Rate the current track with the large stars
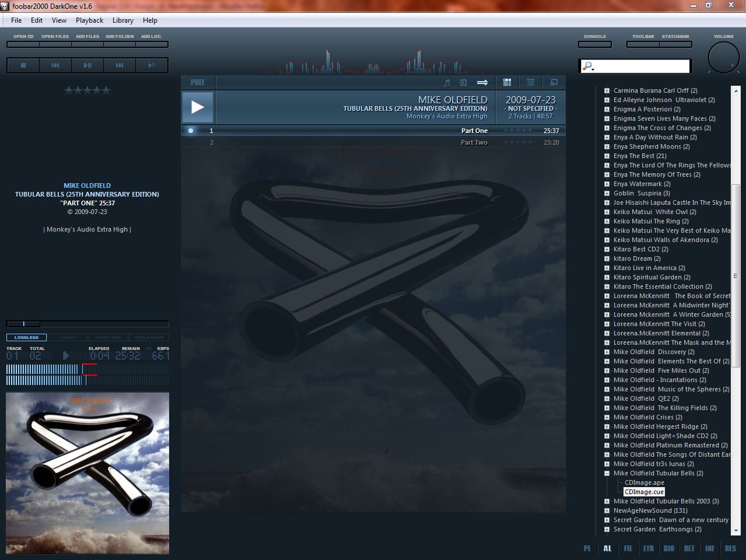The height and width of the screenshot is (560, 746). pos(87,90)
